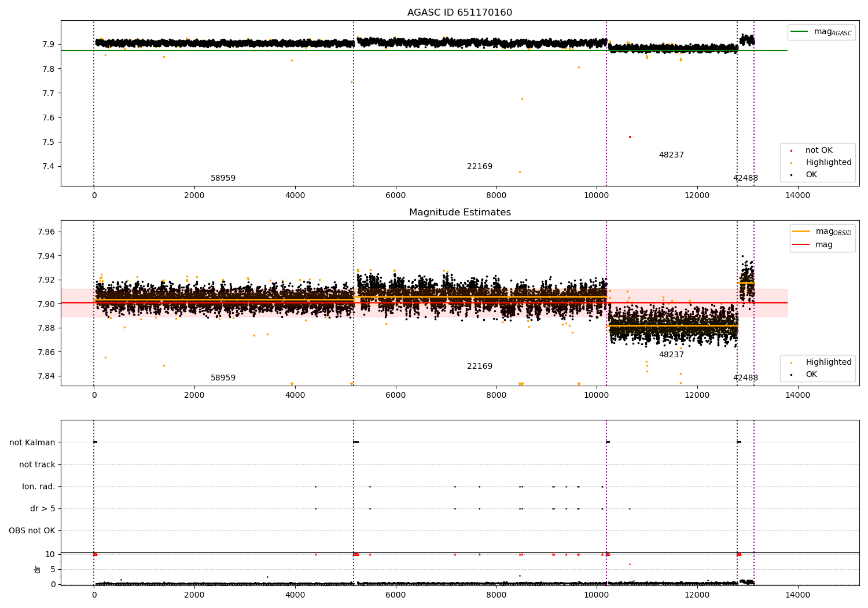Click orange highlighted point near 7.68 in top plot
The image size is (868, 608).
click(x=522, y=98)
